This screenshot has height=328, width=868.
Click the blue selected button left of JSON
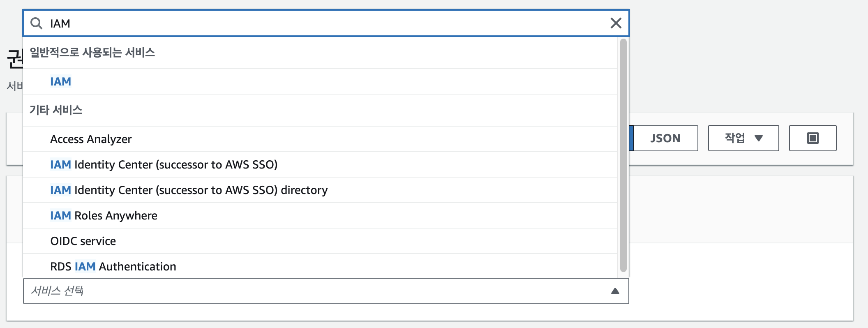click(632, 138)
